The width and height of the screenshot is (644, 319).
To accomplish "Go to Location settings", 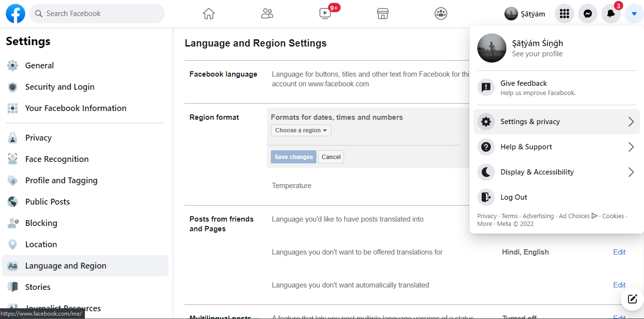I will (85, 244).
